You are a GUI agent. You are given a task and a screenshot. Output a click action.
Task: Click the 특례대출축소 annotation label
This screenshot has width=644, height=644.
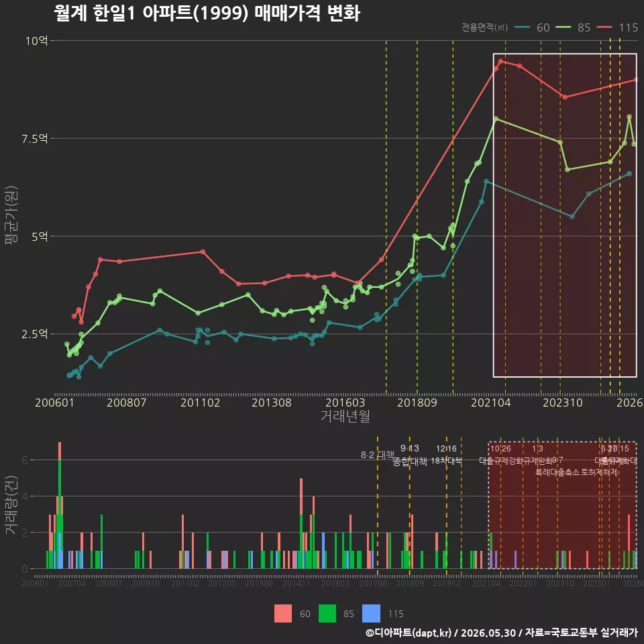point(557,472)
